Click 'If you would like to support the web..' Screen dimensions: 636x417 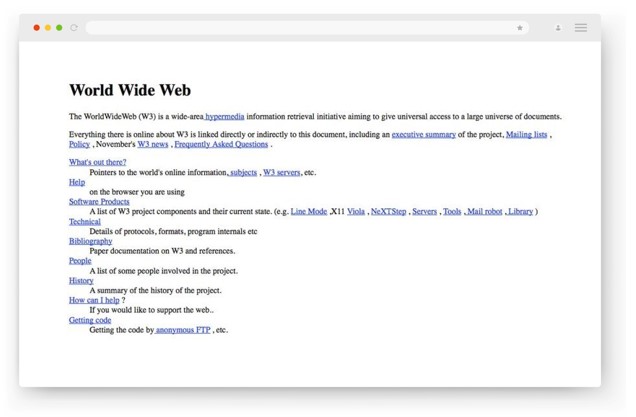[151, 310]
